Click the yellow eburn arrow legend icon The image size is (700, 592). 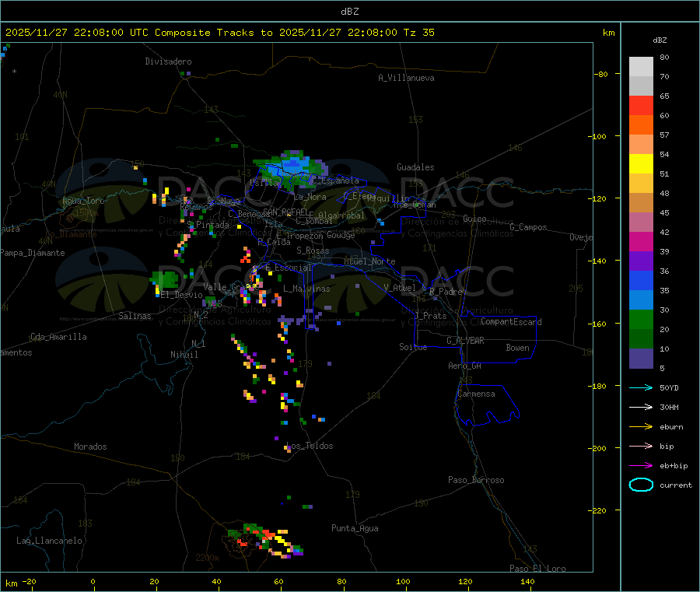pyautogui.click(x=641, y=427)
